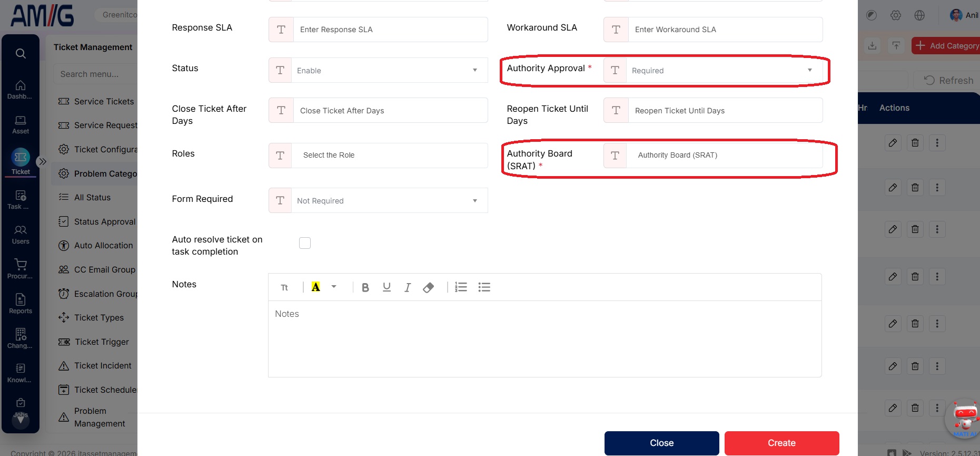The width and height of the screenshot is (980, 456).
Task: Click the yellow highlight color swatch
Action: click(316, 287)
